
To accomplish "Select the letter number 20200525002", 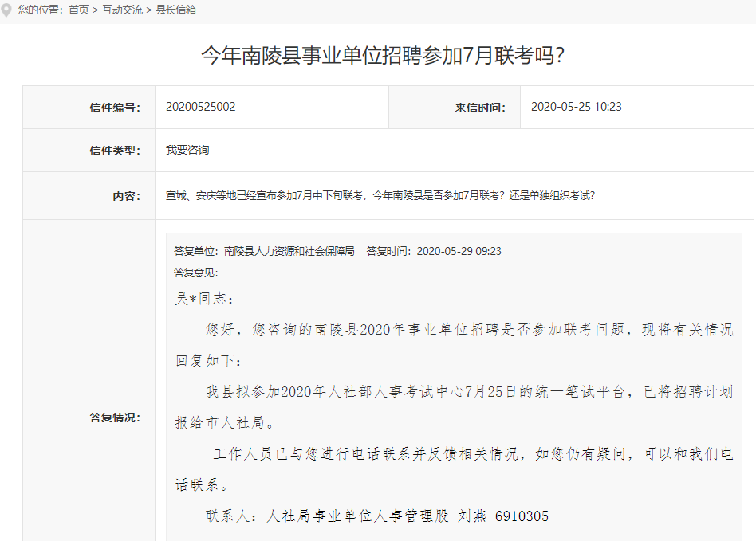I will tap(201, 107).
